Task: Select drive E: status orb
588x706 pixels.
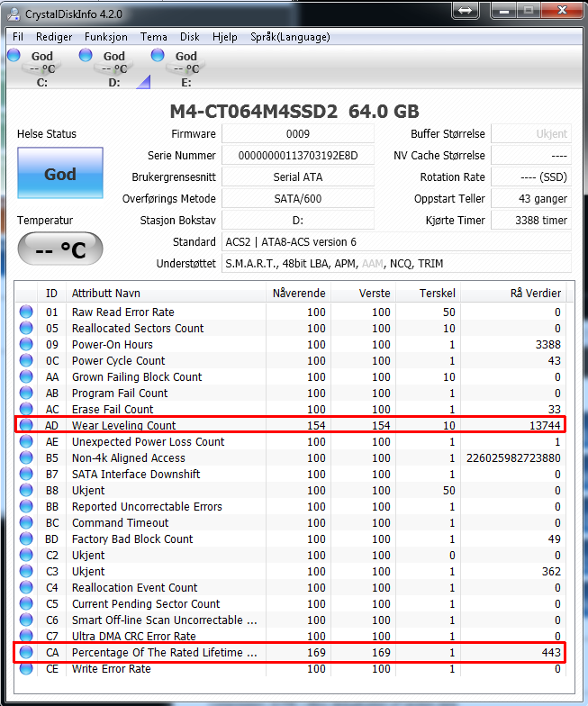Action: pos(158,55)
